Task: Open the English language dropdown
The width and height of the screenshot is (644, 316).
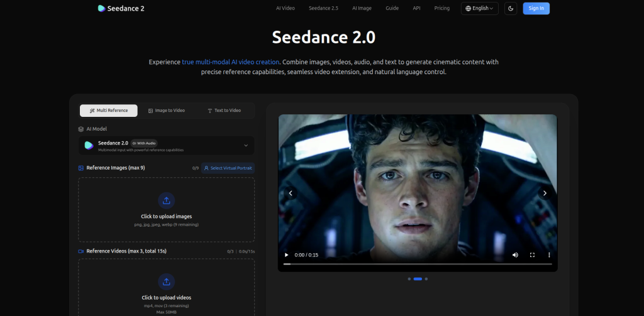Action: click(x=480, y=8)
